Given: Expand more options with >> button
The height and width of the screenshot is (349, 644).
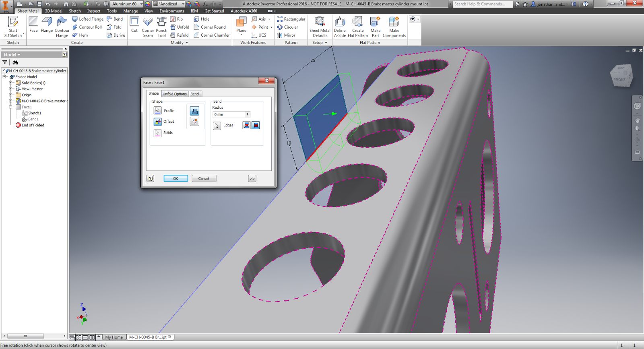Looking at the screenshot, I should click(x=252, y=178).
